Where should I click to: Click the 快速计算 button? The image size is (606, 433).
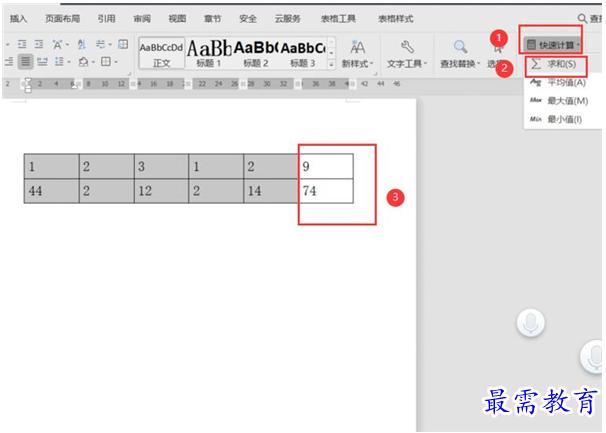tap(553, 45)
